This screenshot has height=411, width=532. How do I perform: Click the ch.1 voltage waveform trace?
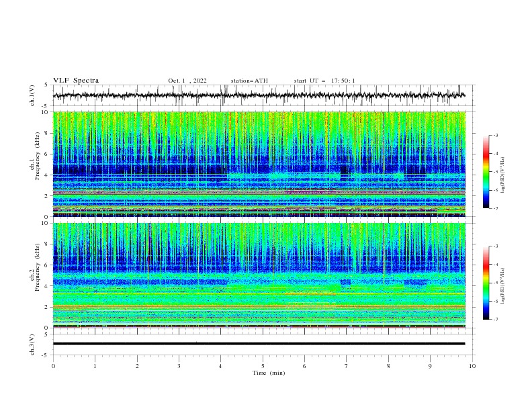pyautogui.click(x=259, y=95)
